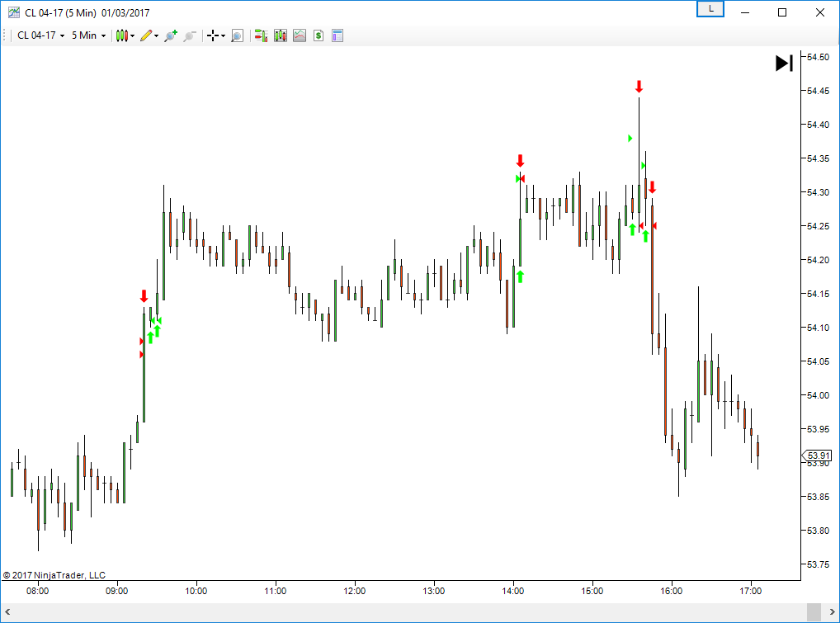
Task: Click the green up arrow below 14:05 bar
Action: (x=520, y=276)
